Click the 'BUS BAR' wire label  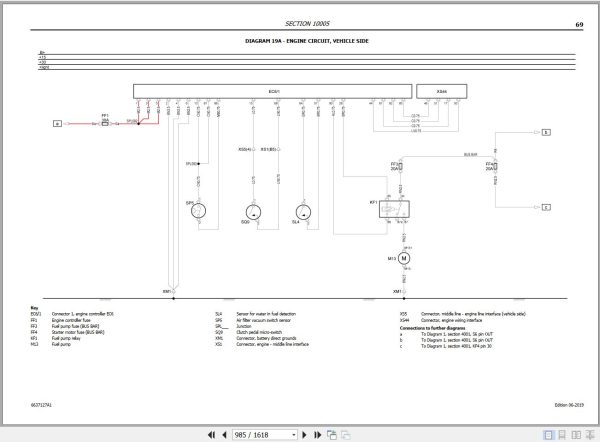pyautogui.click(x=470, y=155)
